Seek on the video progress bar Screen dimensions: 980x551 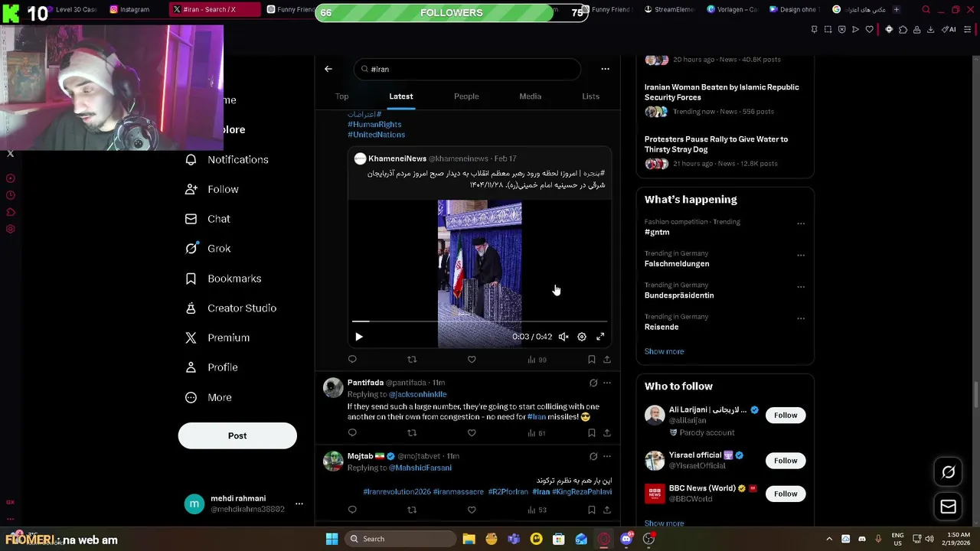(x=479, y=321)
